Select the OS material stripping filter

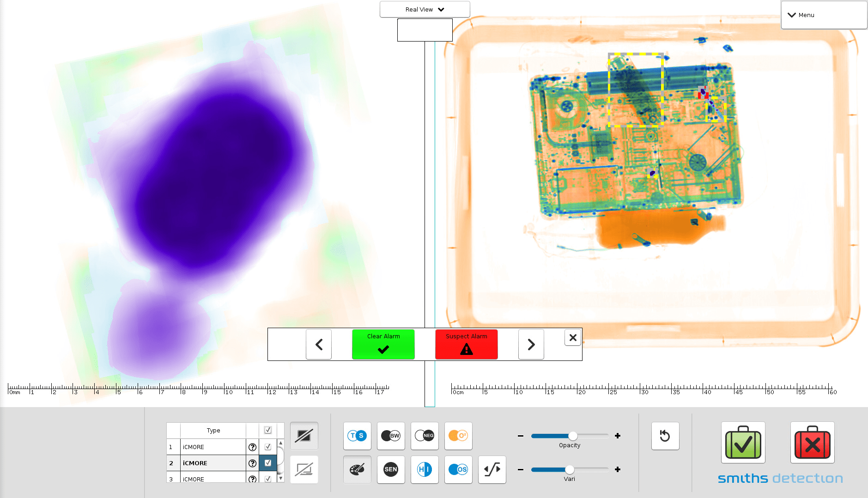458,469
